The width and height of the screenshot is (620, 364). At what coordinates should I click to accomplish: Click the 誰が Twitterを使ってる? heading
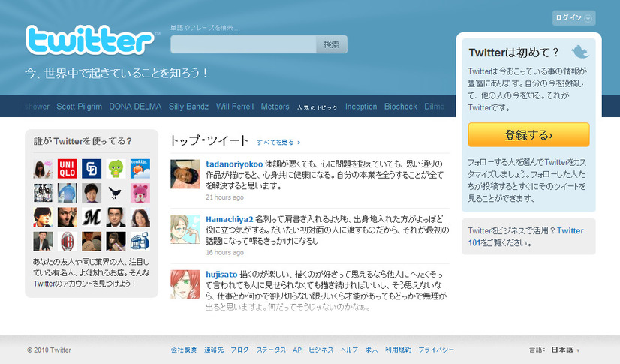coord(83,140)
